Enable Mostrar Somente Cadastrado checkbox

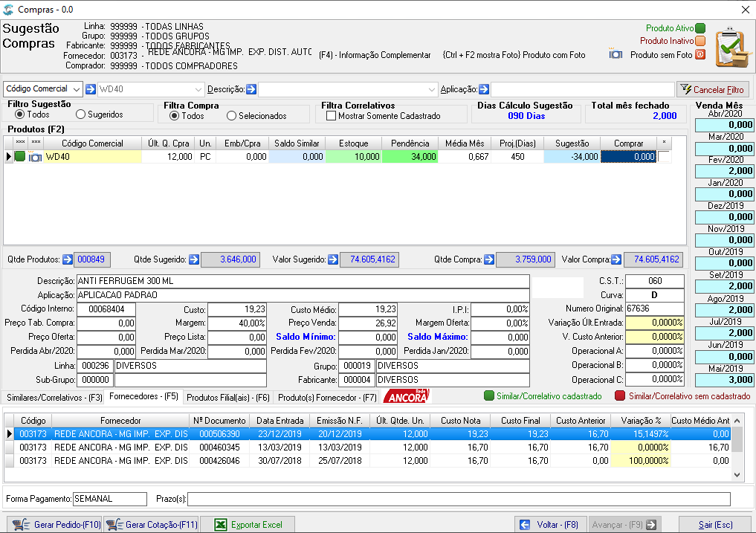click(331, 116)
